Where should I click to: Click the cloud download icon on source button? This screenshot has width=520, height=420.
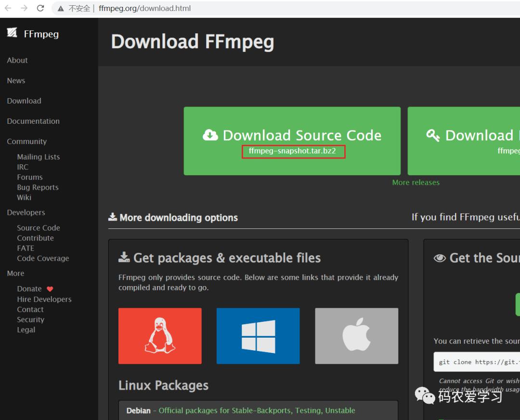pos(210,135)
